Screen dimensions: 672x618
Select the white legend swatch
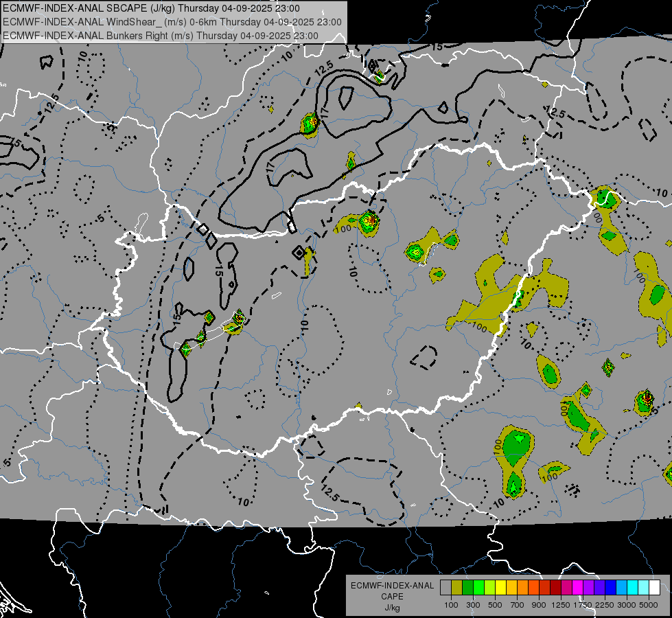point(654,588)
